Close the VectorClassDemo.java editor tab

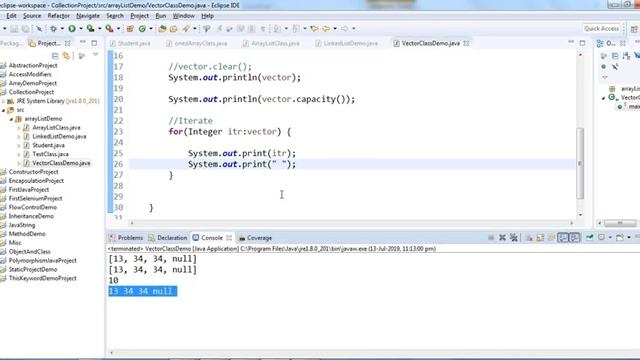coord(467,43)
